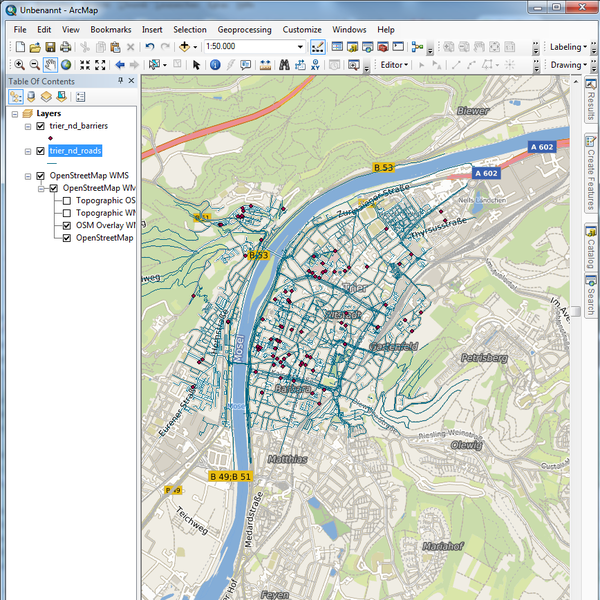Open the Bookmarks menu
This screenshot has height=600, width=600.
point(111,29)
